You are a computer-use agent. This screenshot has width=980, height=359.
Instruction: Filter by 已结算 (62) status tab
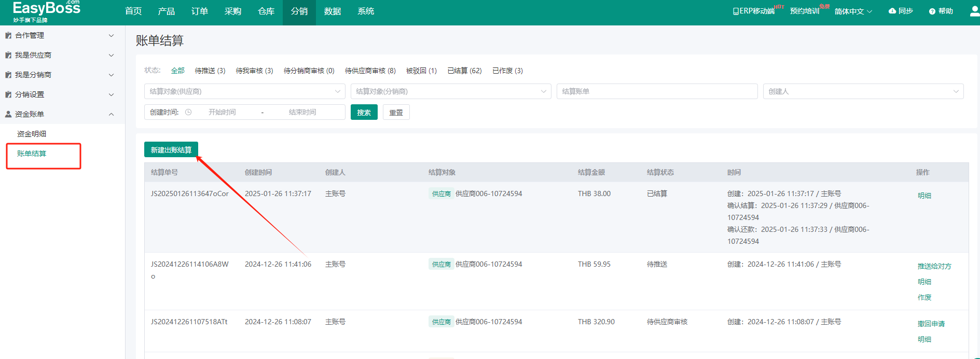coord(464,71)
